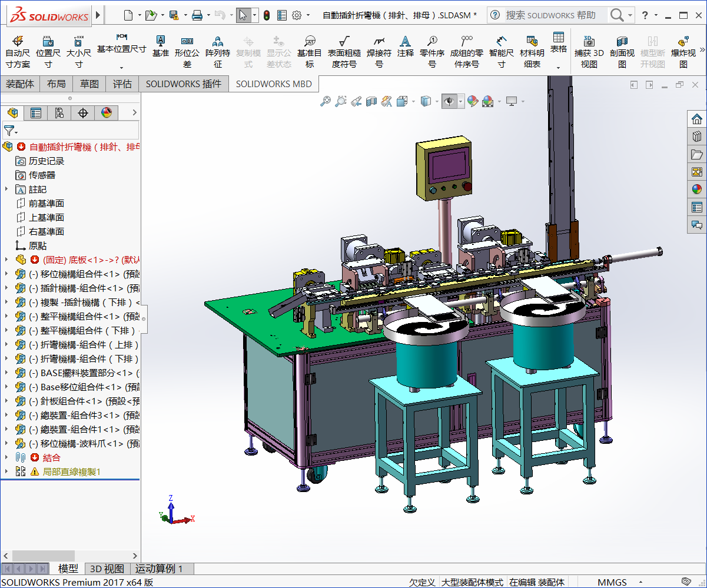The width and height of the screenshot is (707, 588).
Task: Click the MMGS unit system in status bar
Action: (612, 582)
